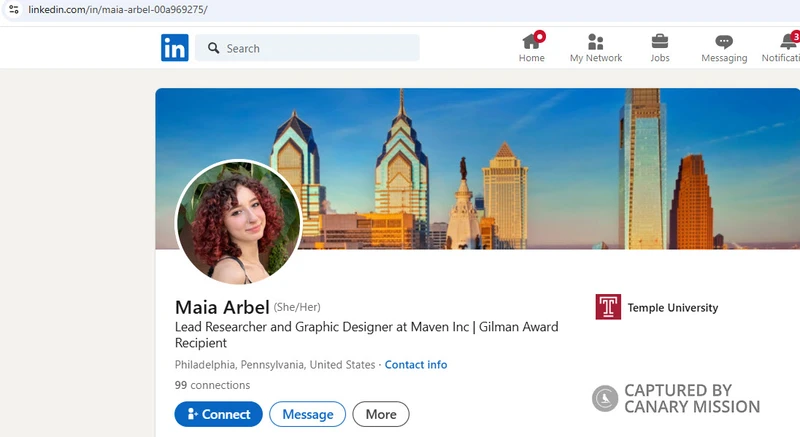The image size is (800, 437).
Task: Open the circular profile photo
Action: coord(238,222)
